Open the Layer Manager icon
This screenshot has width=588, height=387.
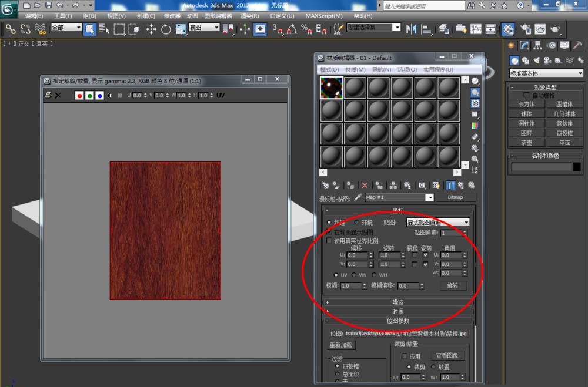coord(444,29)
